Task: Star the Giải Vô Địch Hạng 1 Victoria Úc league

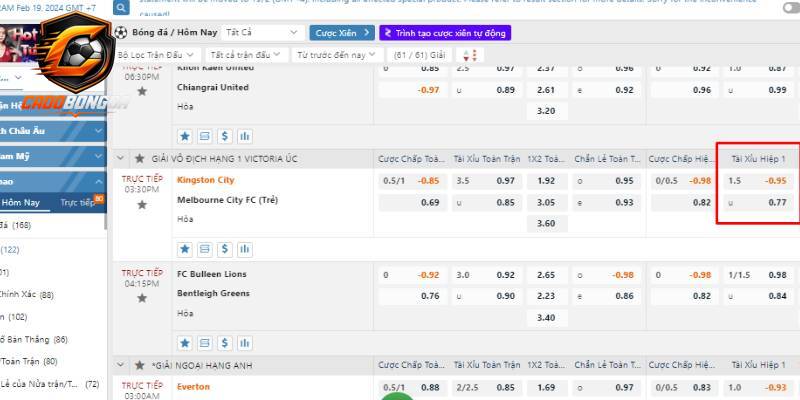Action: coord(139,159)
